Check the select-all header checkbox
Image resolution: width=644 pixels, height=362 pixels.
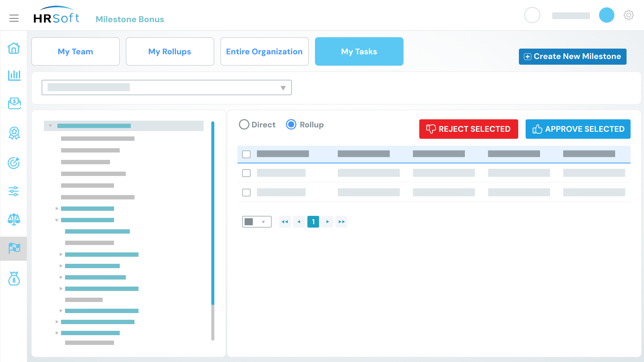point(246,154)
